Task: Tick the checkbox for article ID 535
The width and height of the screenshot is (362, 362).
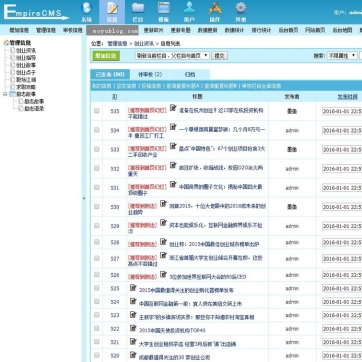Action: 97,111
